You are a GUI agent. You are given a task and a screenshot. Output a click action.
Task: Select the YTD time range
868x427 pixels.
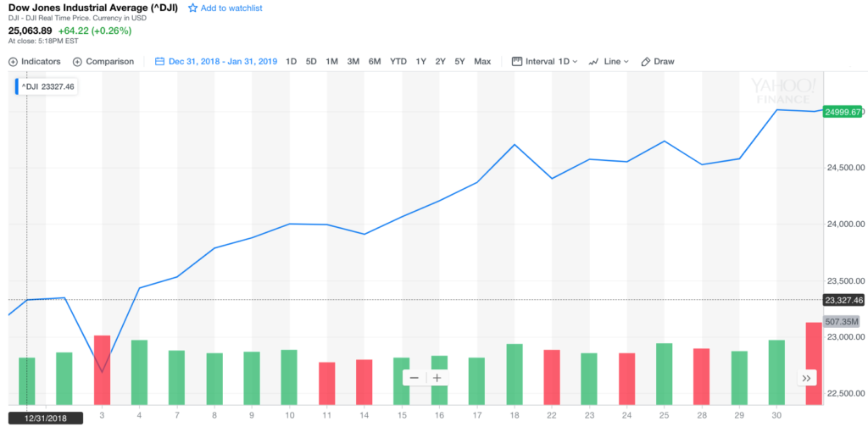click(x=398, y=62)
